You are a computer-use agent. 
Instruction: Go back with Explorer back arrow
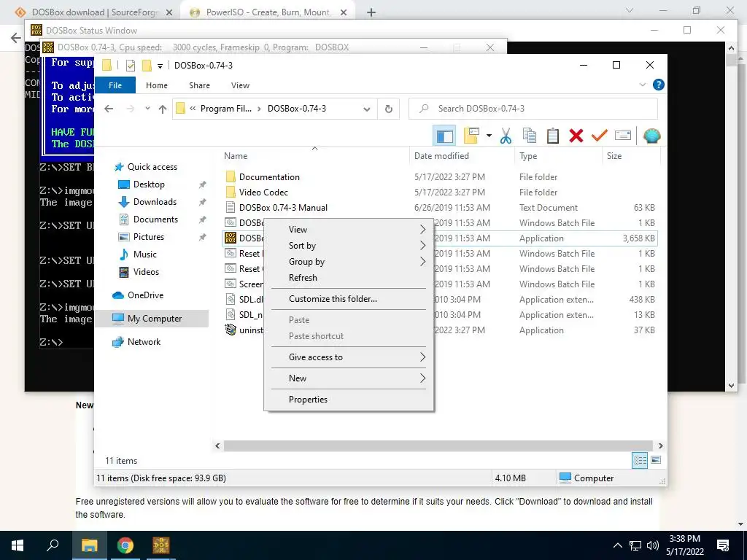point(109,109)
